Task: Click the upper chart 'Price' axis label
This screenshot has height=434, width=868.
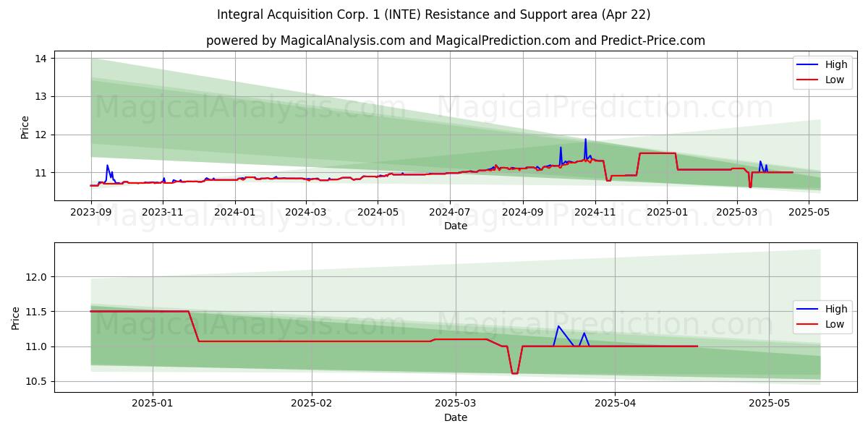Action: 25,127
